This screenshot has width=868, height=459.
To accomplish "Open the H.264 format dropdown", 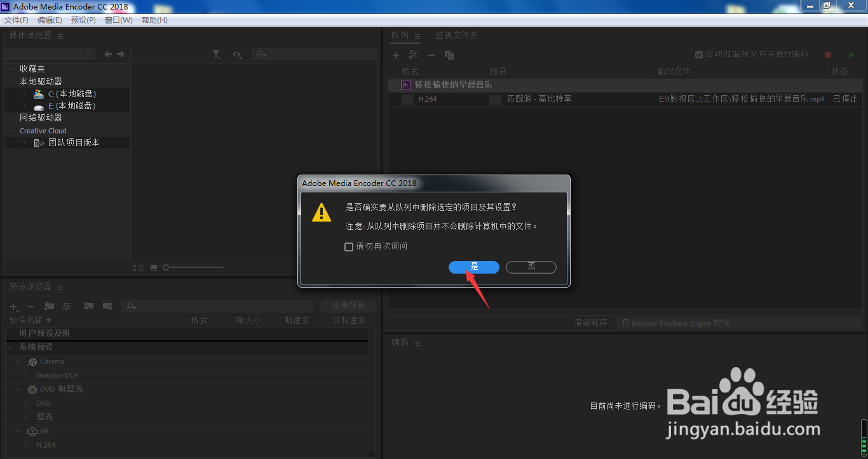I will pyautogui.click(x=407, y=99).
